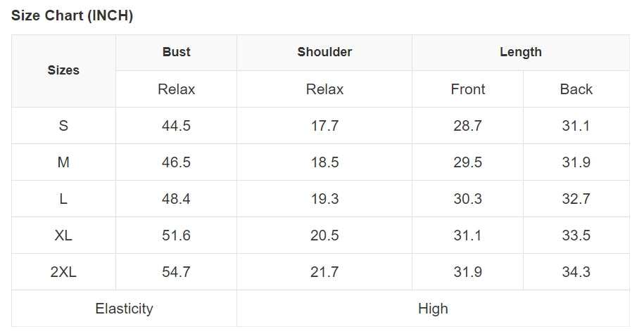Click the M size row label
This screenshot has width=644, height=336.
pos(63,162)
